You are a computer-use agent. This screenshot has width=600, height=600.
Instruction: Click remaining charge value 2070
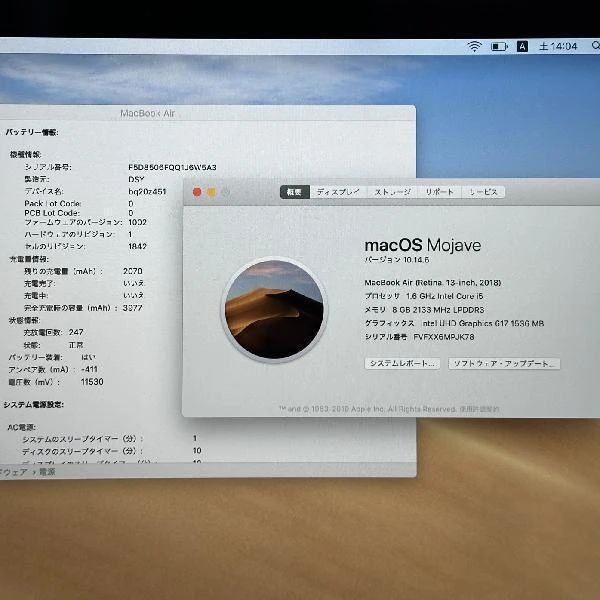point(133,271)
